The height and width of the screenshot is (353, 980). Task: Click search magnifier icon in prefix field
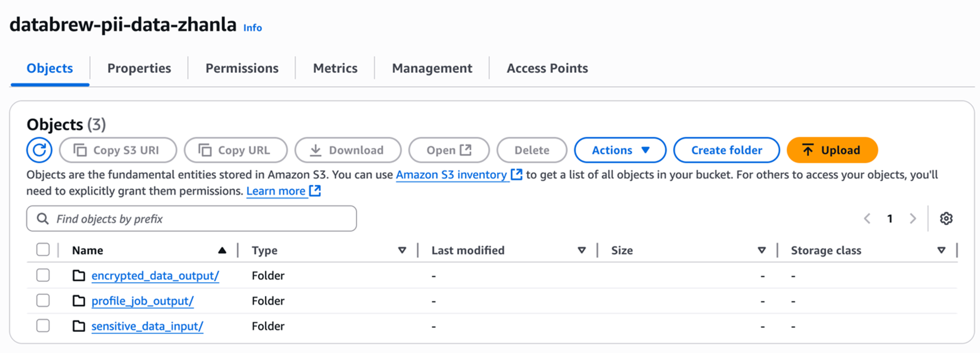pyautogui.click(x=43, y=219)
